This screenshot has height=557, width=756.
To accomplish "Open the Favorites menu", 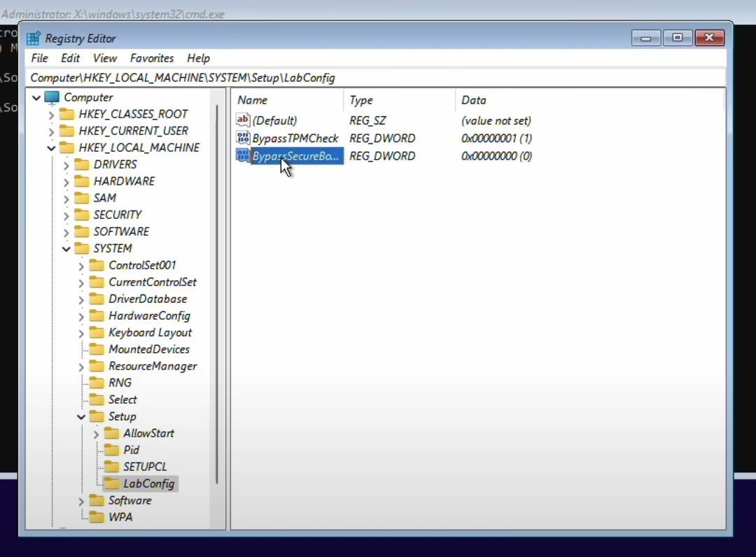I will coord(152,58).
